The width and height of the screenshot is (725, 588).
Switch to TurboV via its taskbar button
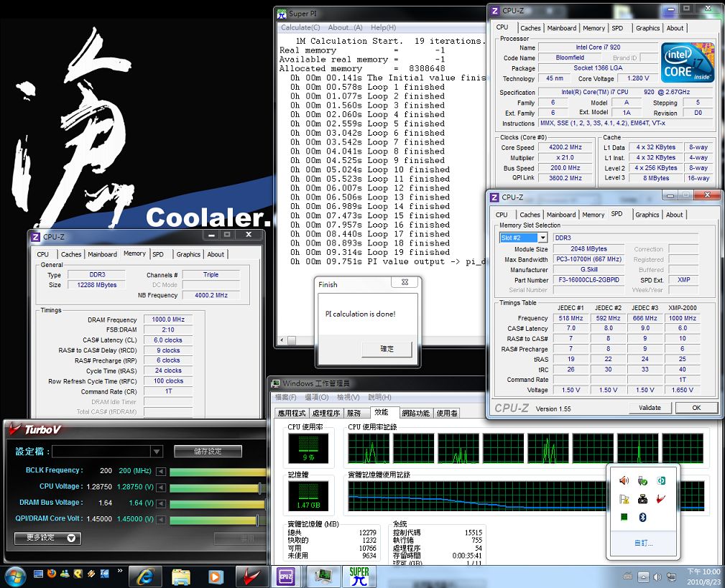tap(251, 577)
